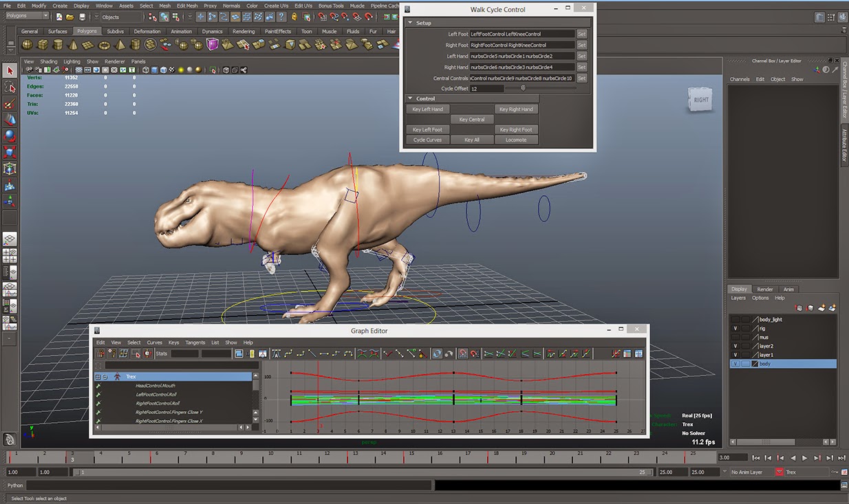Toggle display type box of rig layer
This screenshot has width=849, height=504.
click(x=746, y=328)
